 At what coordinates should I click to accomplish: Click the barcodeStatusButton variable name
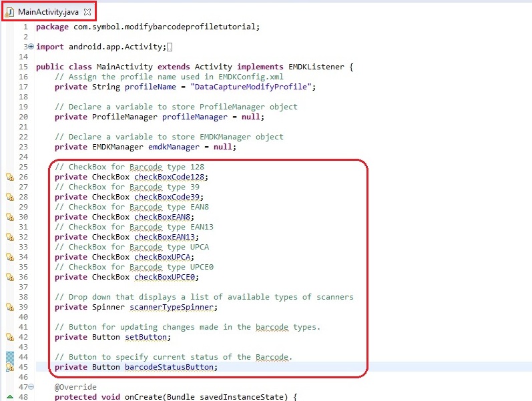click(171, 367)
